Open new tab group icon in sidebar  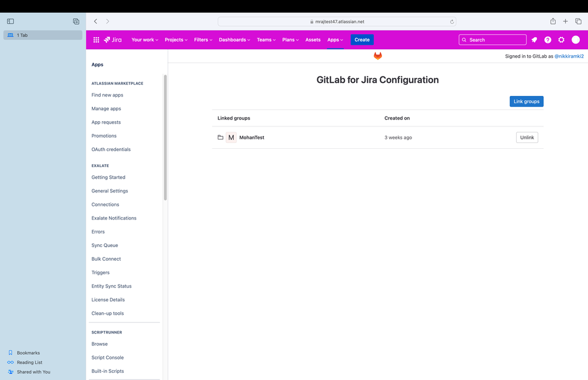76,21
